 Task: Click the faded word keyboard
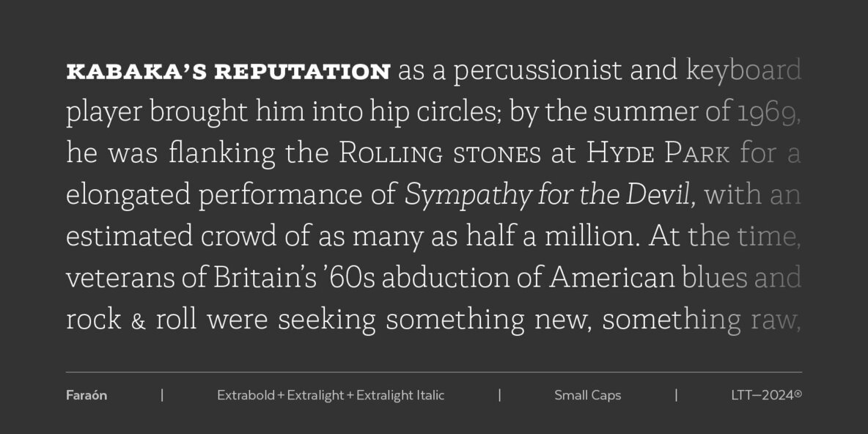743,72
